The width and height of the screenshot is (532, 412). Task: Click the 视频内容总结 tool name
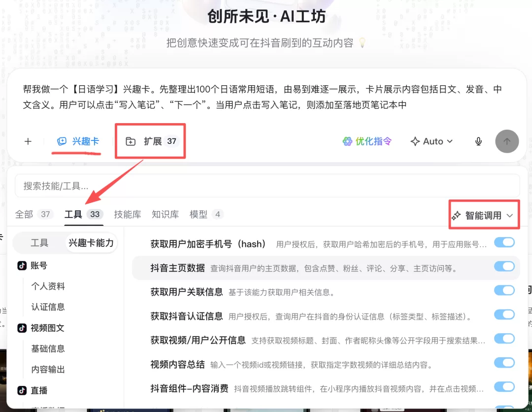(177, 365)
